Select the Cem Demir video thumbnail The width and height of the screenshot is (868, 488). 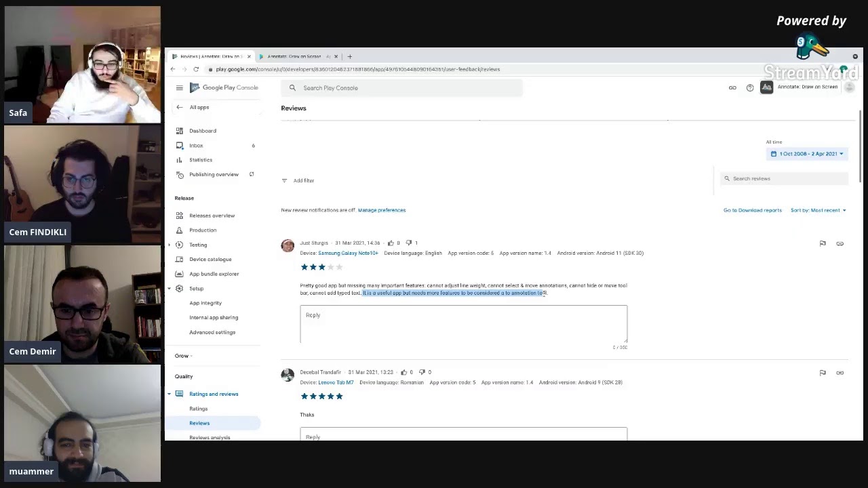tap(83, 304)
